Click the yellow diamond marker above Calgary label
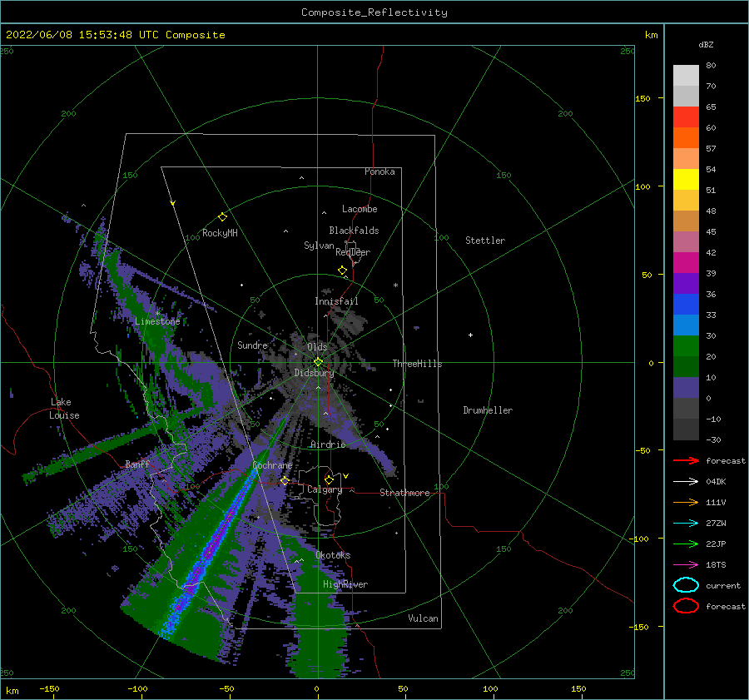The image size is (749, 700). tap(329, 479)
